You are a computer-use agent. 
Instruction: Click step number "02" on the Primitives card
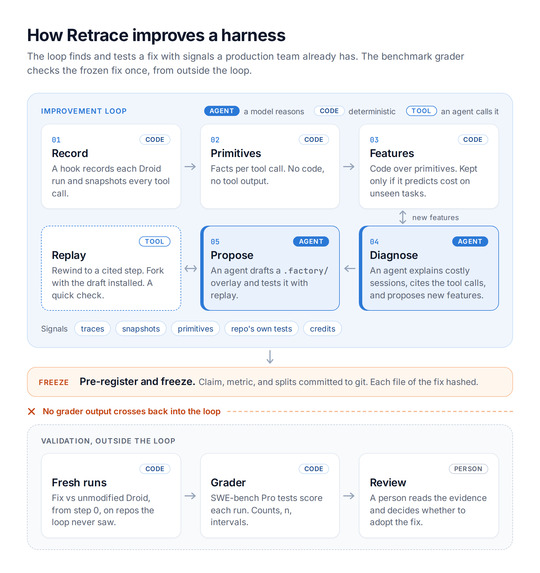tap(215, 140)
